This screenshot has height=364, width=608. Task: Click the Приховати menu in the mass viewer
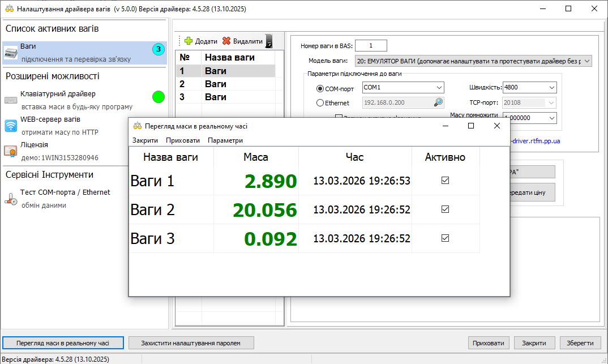point(183,140)
